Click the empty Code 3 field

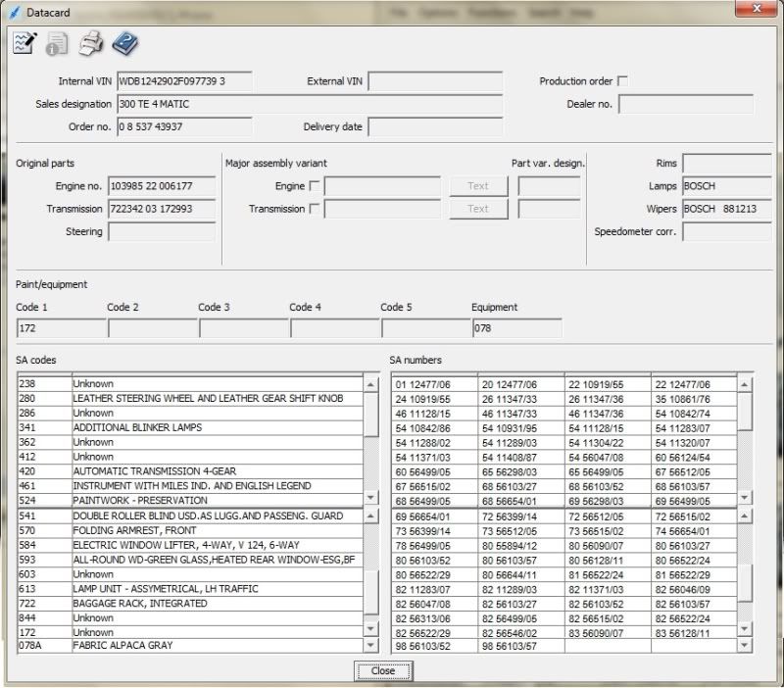point(244,328)
